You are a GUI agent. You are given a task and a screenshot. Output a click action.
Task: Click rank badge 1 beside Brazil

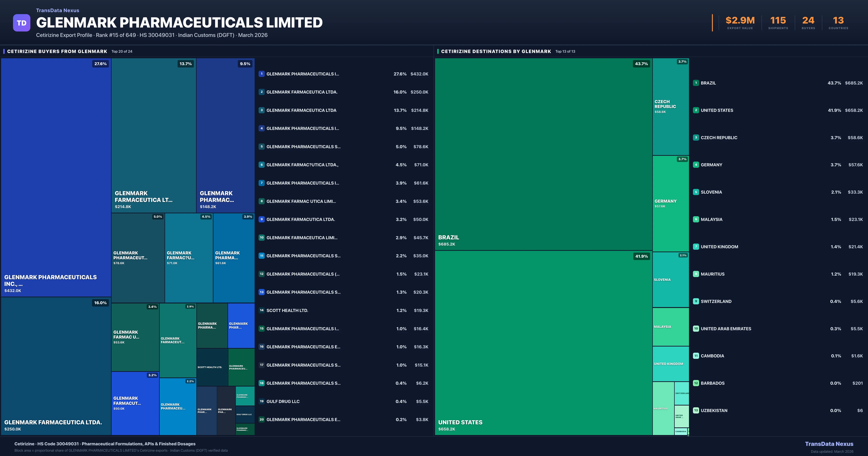coord(696,83)
